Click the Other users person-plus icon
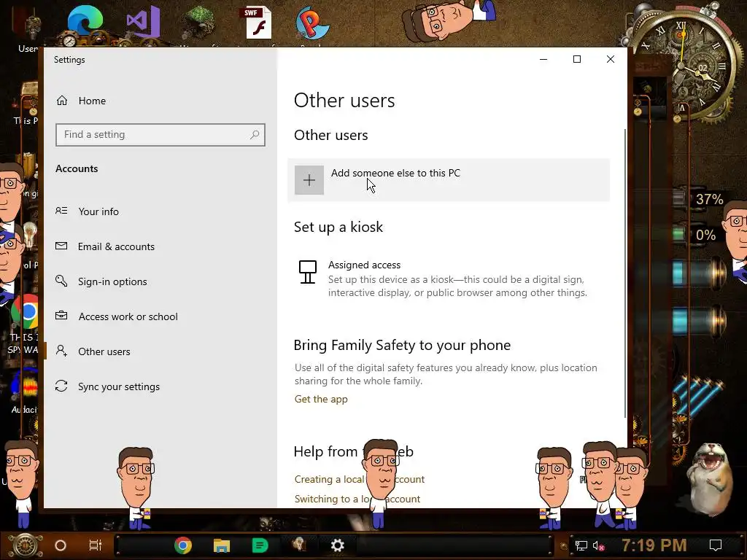The image size is (747, 560). (61, 351)
